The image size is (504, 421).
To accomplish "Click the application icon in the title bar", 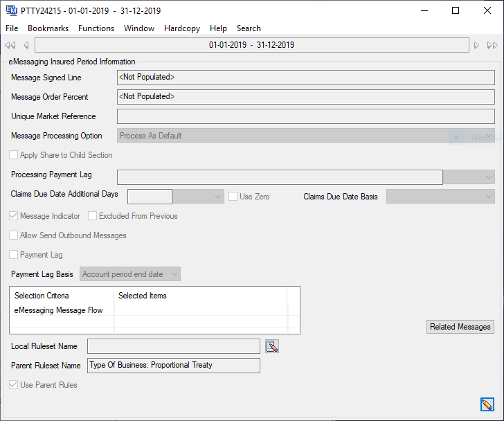I will (x=11, y=11).
